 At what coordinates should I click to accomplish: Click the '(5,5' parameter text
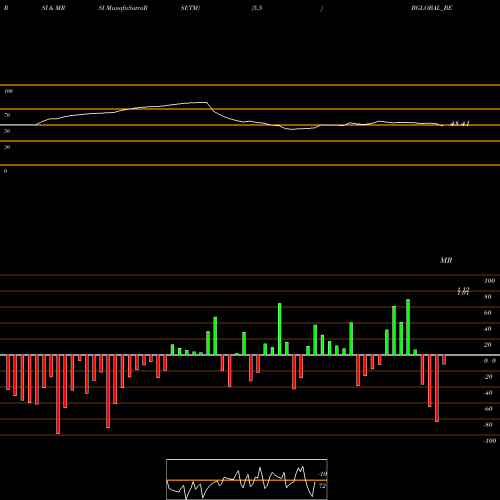point(256,8)
